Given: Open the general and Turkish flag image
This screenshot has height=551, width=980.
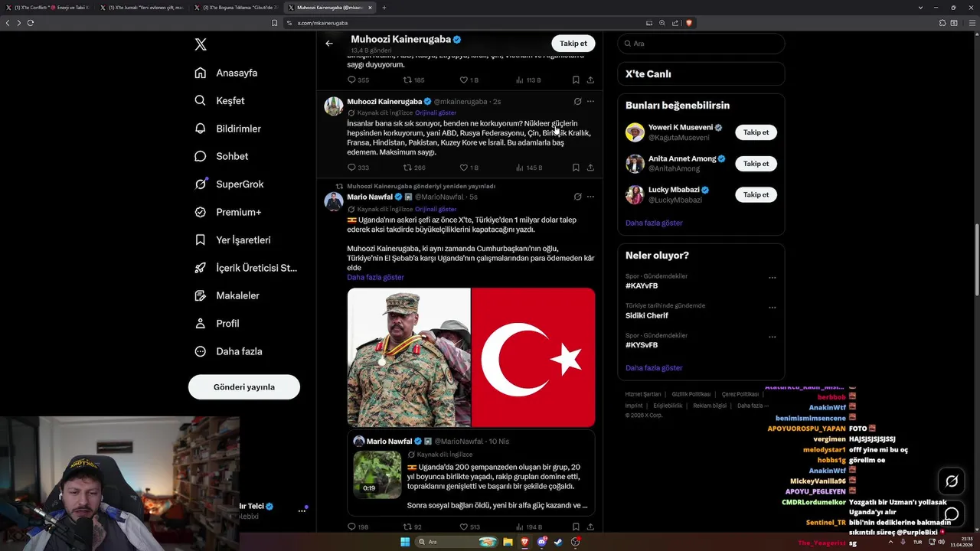Looking at the screenshot, I should (x=471, y=357).
